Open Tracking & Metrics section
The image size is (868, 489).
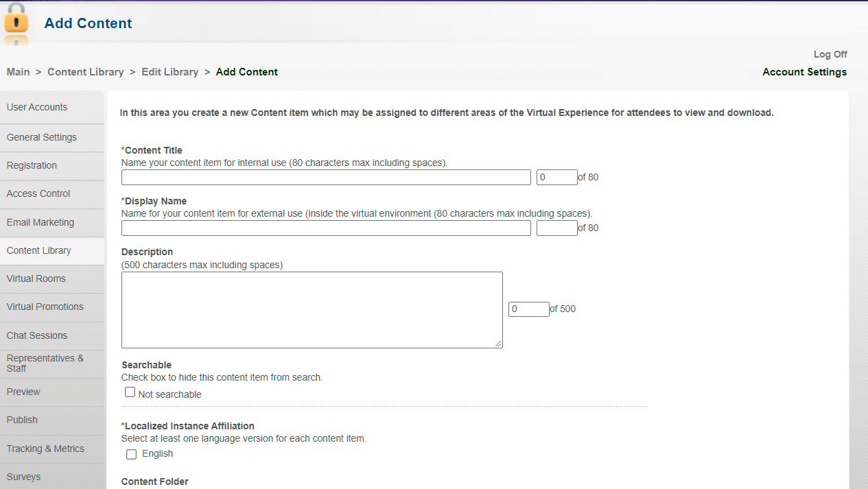(45, 449)
